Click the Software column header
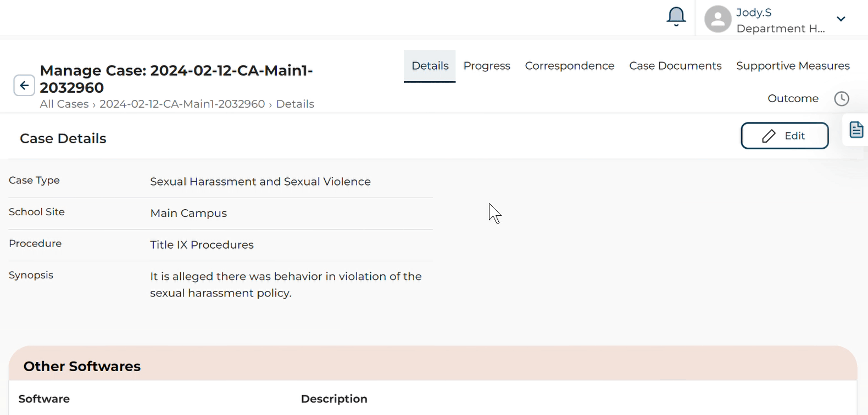The height and width of the screenshot is (415, 868). 44,399
